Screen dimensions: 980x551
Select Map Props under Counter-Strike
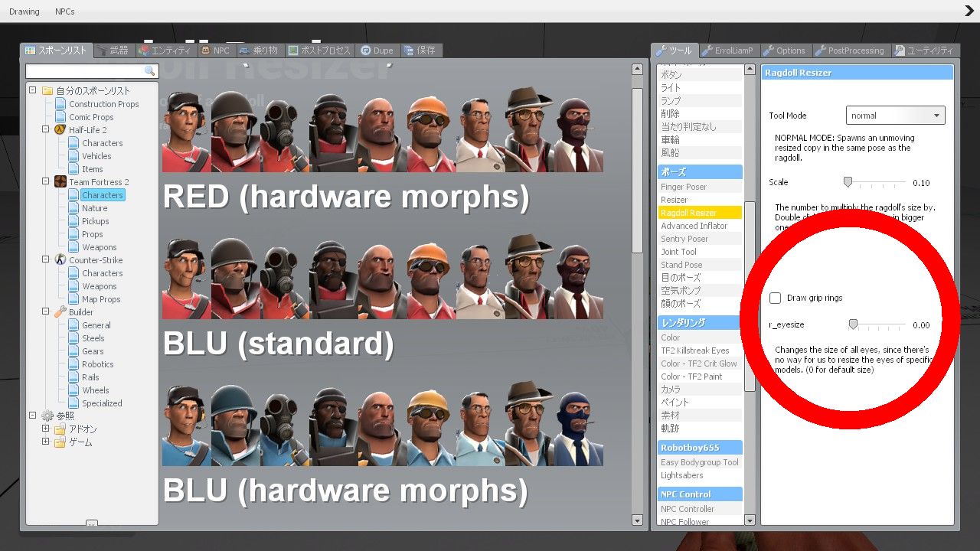[x=101, y=299]
